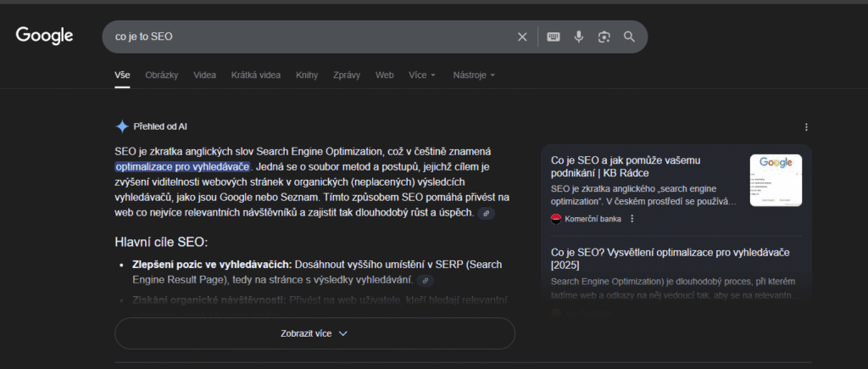Open link chip next to SERP bullet
868x369 pixels.
426,281
